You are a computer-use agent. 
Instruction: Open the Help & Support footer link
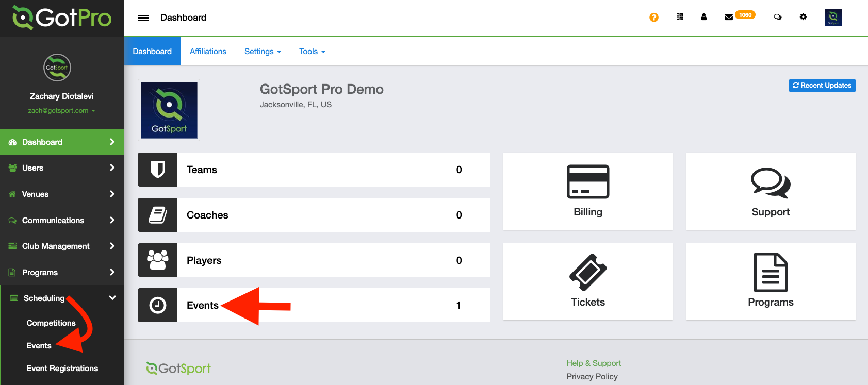[x=594, y=363]
